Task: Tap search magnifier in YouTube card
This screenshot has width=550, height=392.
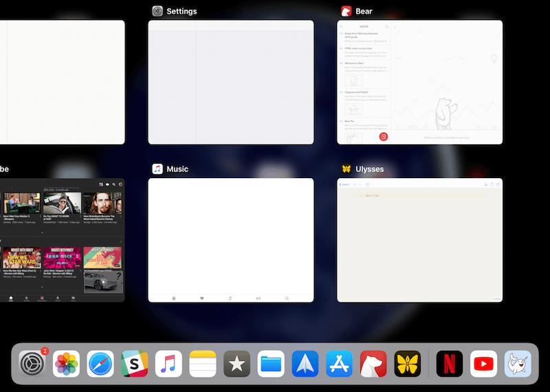Action: tap(114, 184)
